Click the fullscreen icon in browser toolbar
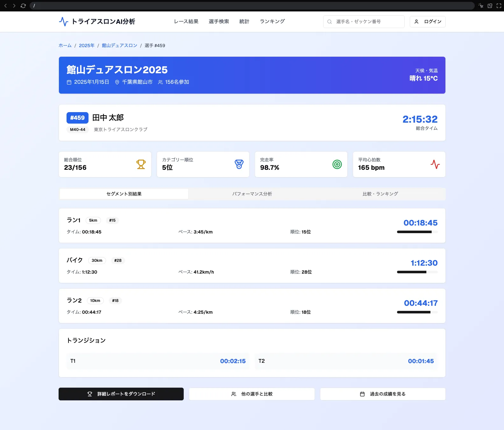This screenshot has width=504, height=430. [x=499, y=6]
